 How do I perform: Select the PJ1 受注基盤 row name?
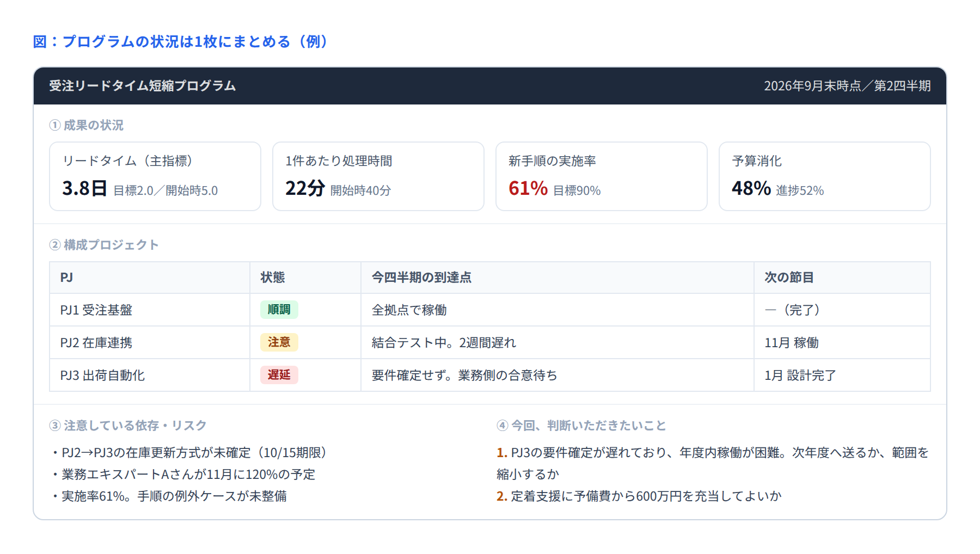pos(96,310)
